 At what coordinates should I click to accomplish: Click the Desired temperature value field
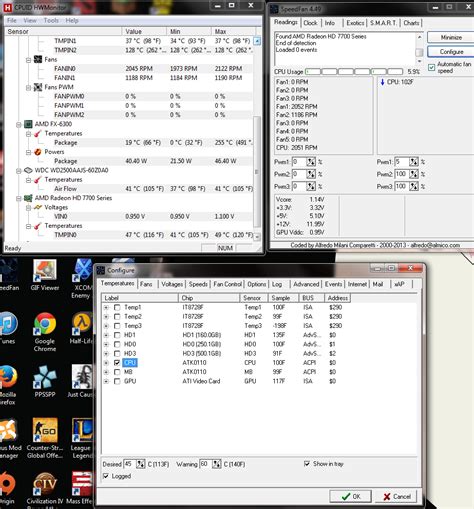tap(130, 464)
